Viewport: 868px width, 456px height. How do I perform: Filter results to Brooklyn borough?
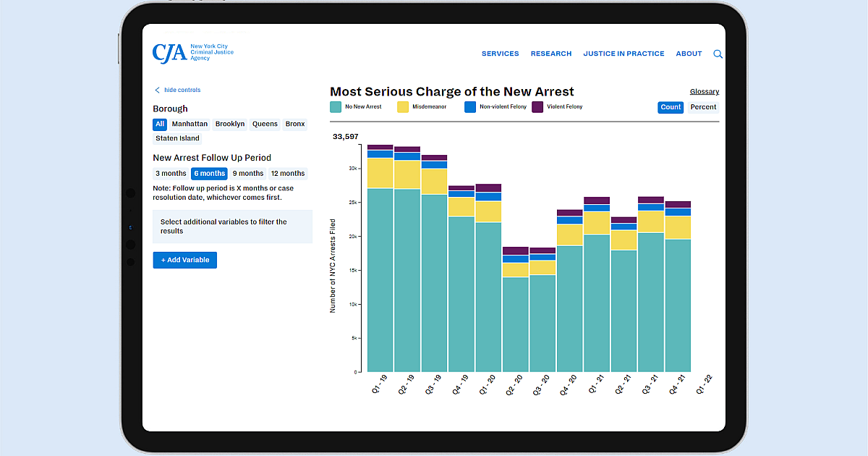coord(229,124)
